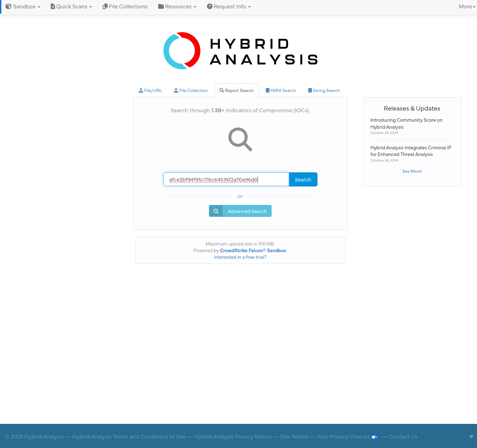Click the String Search database icon
Screen dimensions: 477x448
pyautogui.click(x=310, y=90)
